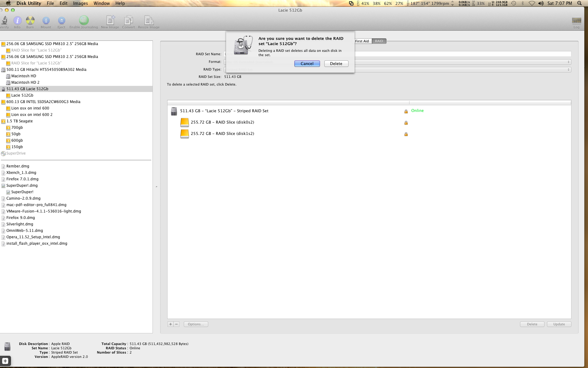This screenshot has height=368, width=588.
Task: Click lock icon on disk1s2 row
Action: coord(406,134)
